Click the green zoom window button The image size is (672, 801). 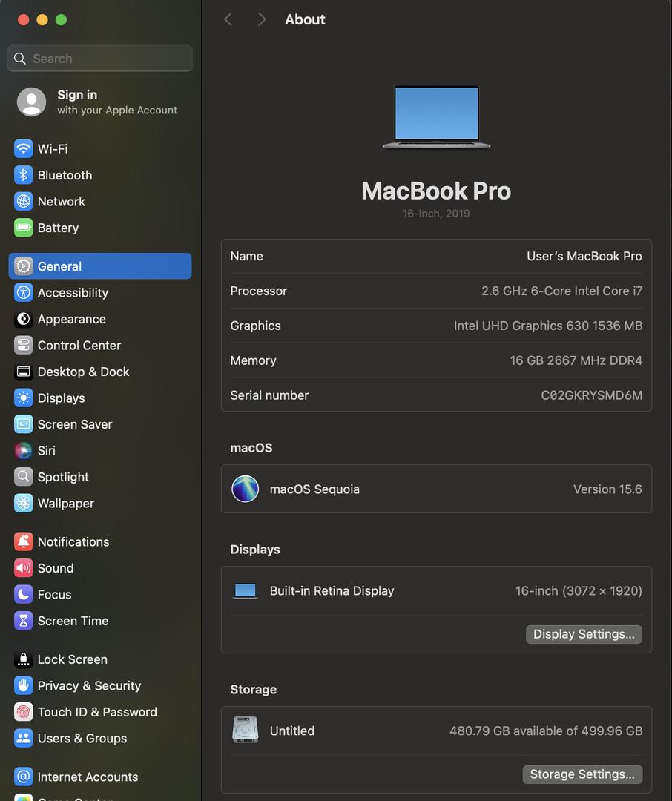(61, 19)
